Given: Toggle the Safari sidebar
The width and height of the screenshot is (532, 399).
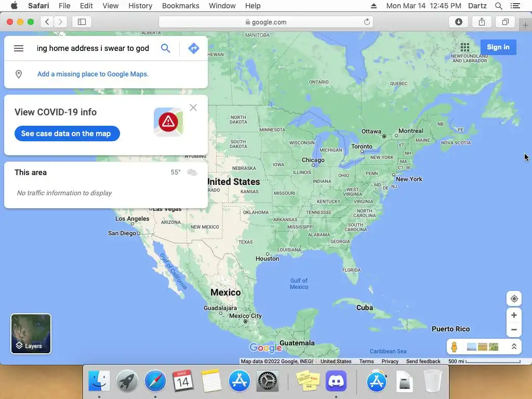Looking at the screenshot, I should [82, 22].
